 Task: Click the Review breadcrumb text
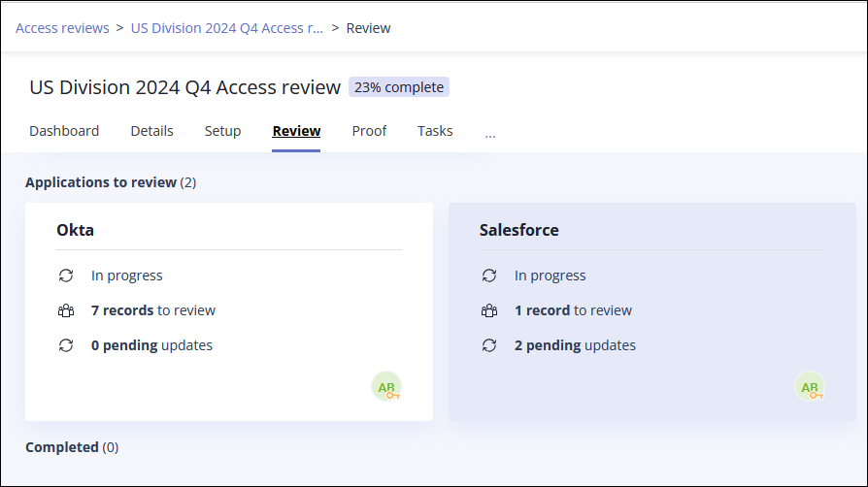pos(368,28)
